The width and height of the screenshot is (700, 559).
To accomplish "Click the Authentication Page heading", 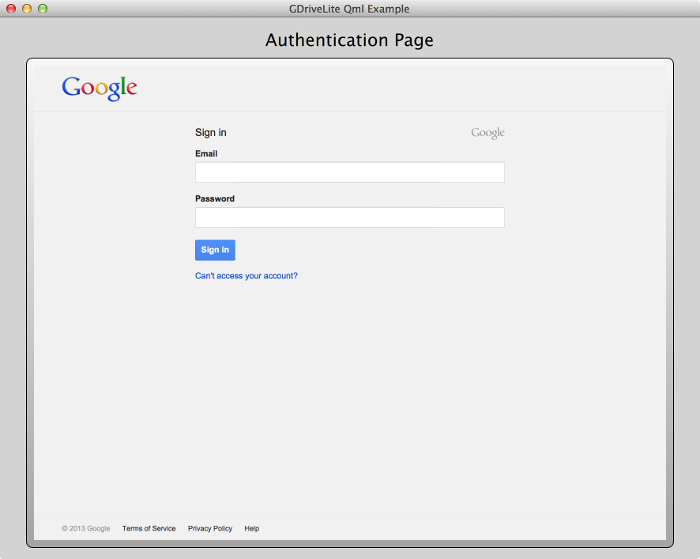I will pos(349,40).
